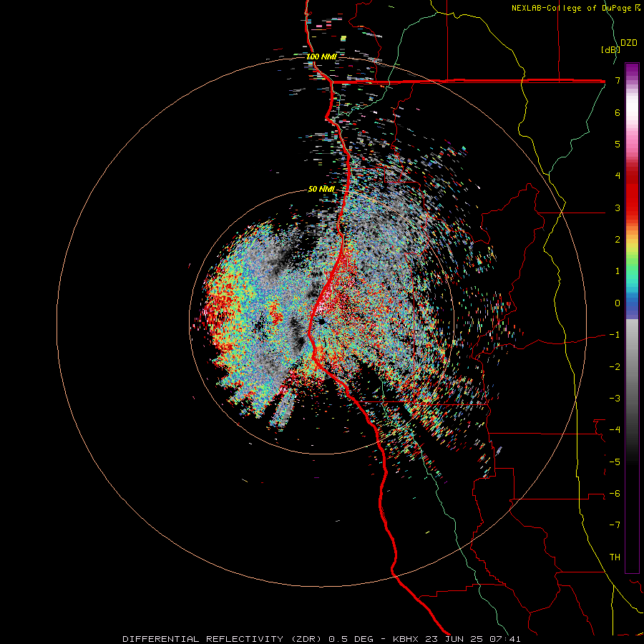644x644 pixels.
Task: Click the "TH" threshold label on color scale
Action: coord(615,557)
